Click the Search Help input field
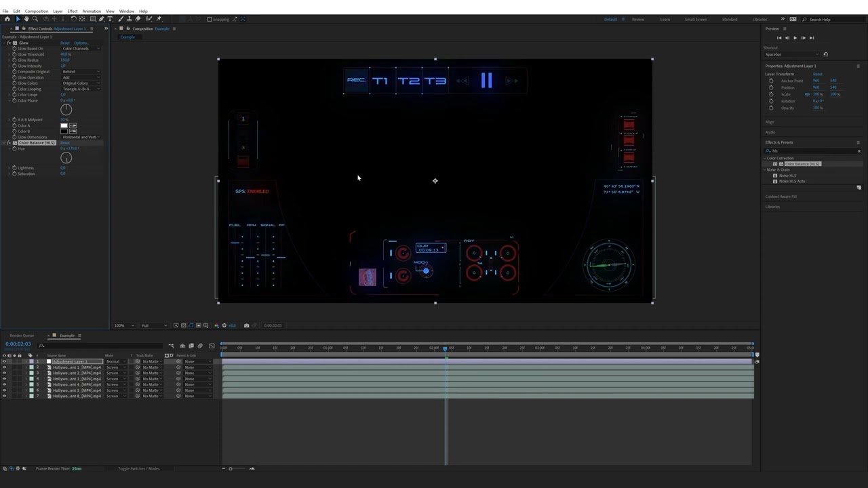Image resolution: width=868 pixels, height=488 pixels. [834, 19]
